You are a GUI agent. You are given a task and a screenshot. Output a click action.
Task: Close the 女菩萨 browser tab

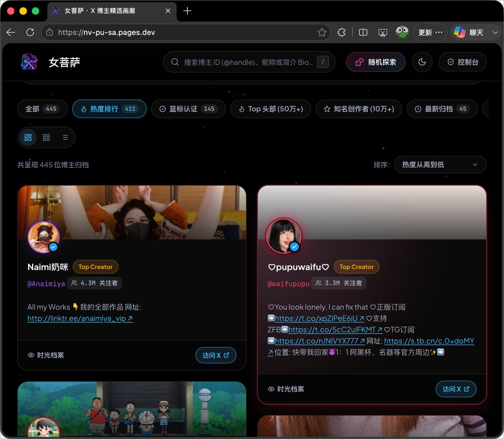click(x=168, y=11)
